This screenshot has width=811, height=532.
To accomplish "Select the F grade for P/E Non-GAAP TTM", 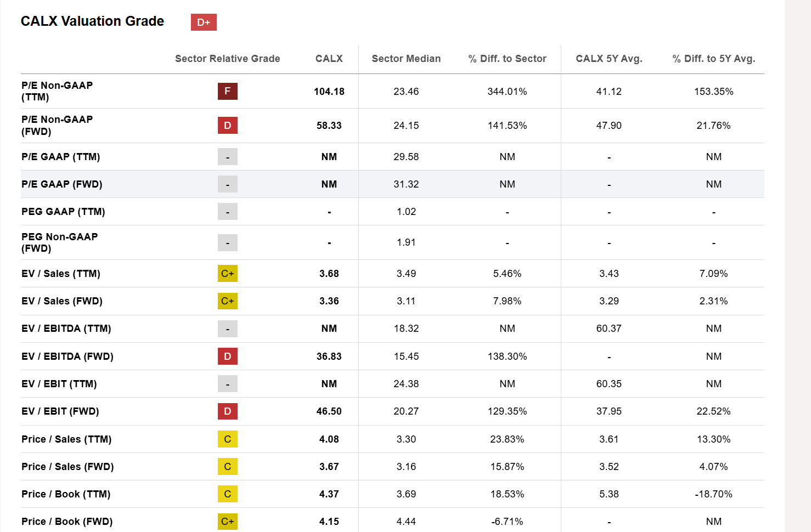I will tap(227, 91).
